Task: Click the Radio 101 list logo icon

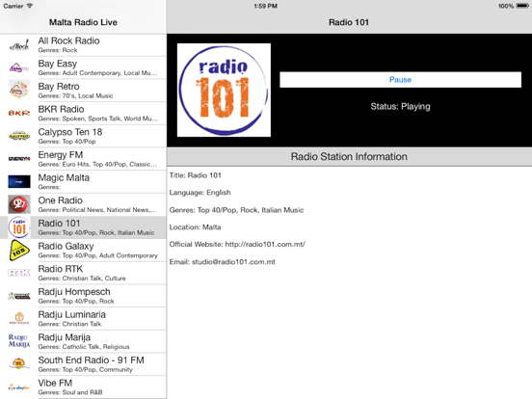Action: (x=19, y=227)
